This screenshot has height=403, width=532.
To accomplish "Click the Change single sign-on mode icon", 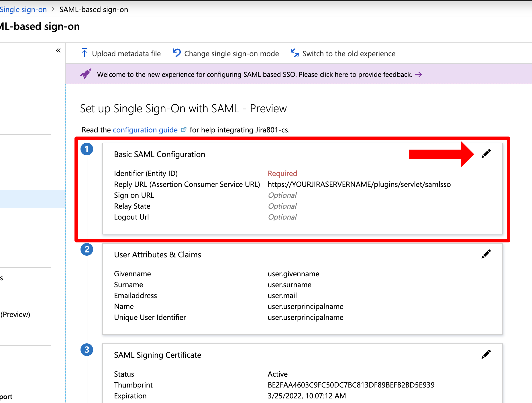I will click(176, 53).
